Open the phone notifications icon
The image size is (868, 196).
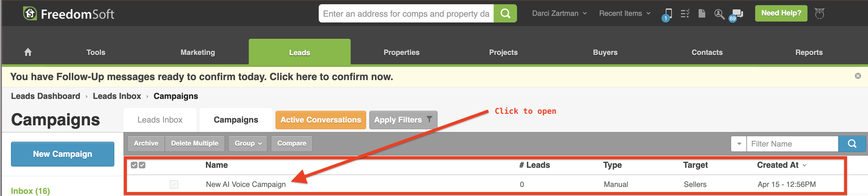click(x=668, y=14)
